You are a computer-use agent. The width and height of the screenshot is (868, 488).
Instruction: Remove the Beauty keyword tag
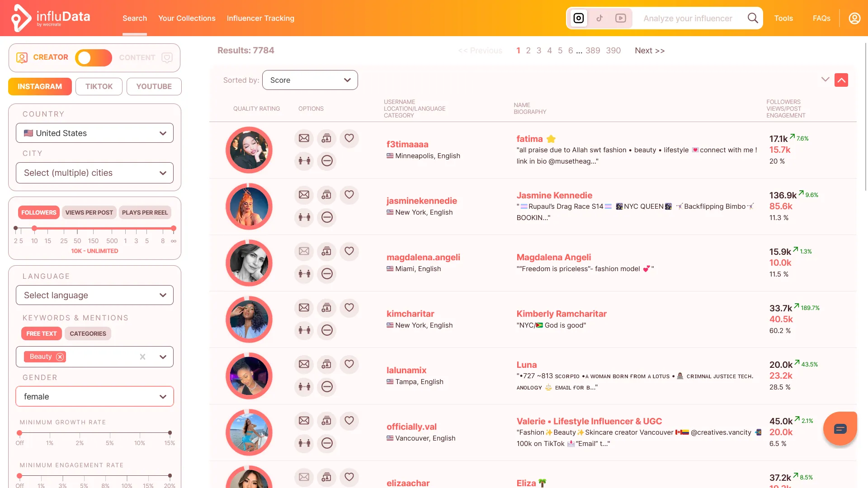tap(60, 357)
